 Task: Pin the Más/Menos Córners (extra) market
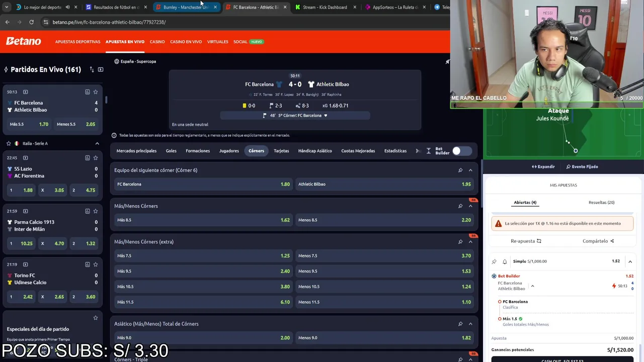460,242
